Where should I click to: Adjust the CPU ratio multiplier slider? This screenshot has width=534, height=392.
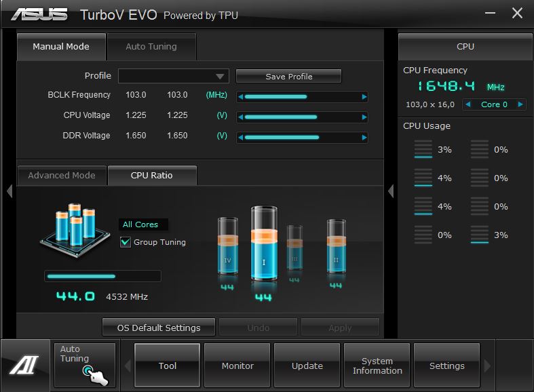[102, 276]
